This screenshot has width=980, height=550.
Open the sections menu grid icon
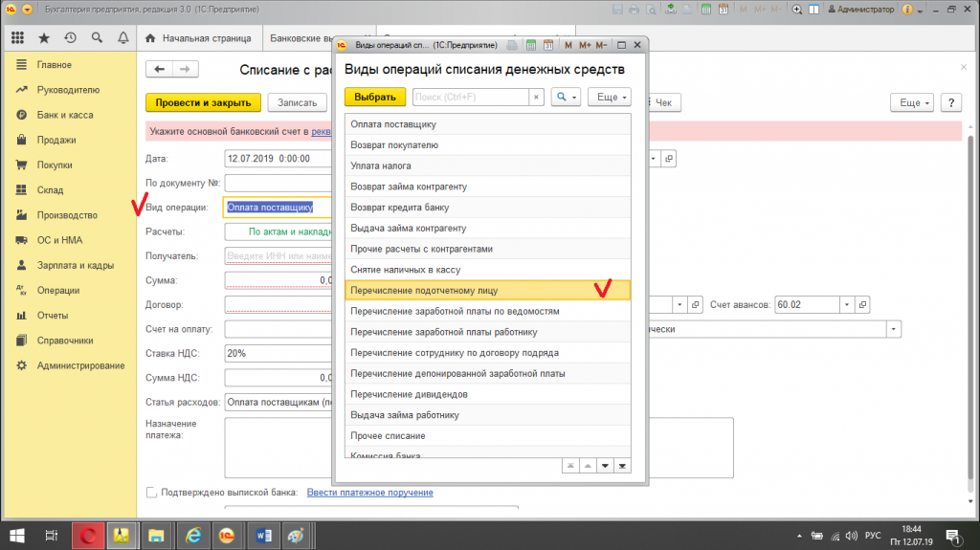pos(17,38)
